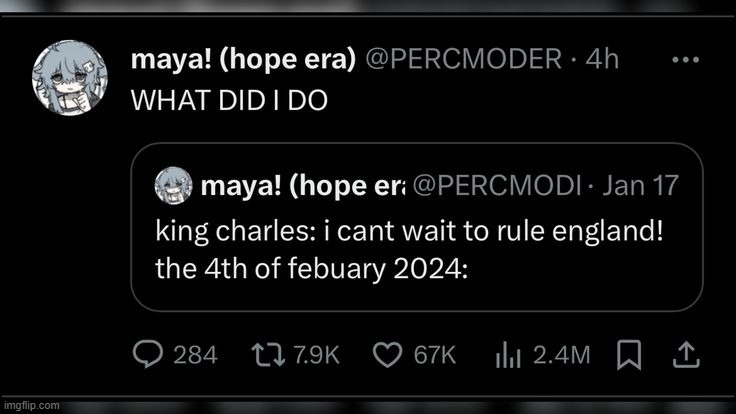Open the Jan 17 quoted tweet timestamp
The image size is (736, 414).
[x=641, y=185]
